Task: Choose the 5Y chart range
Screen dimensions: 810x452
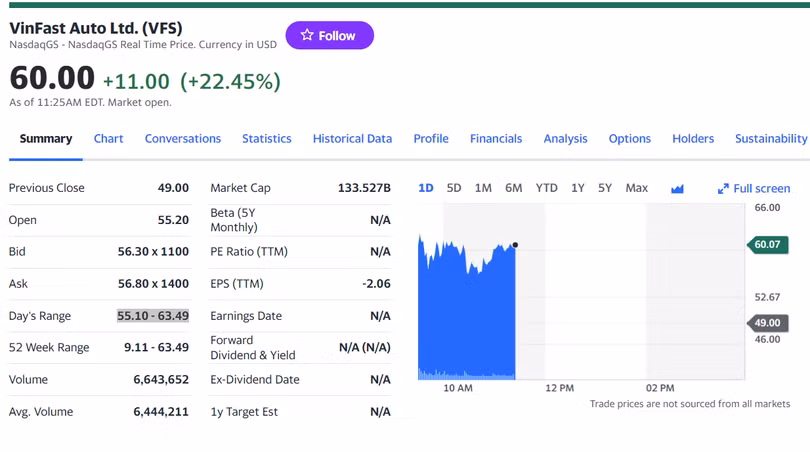Action: 605,188
